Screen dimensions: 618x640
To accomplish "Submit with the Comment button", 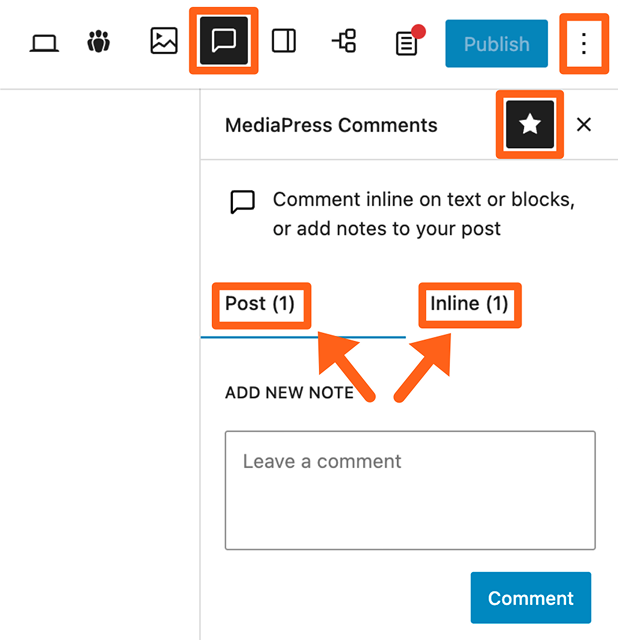I will coord(531,598).
